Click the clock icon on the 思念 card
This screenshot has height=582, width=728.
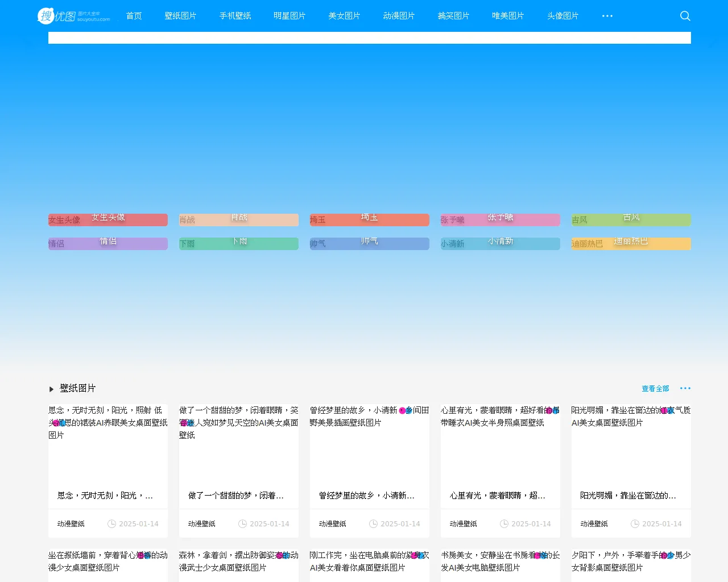(112, 524)
